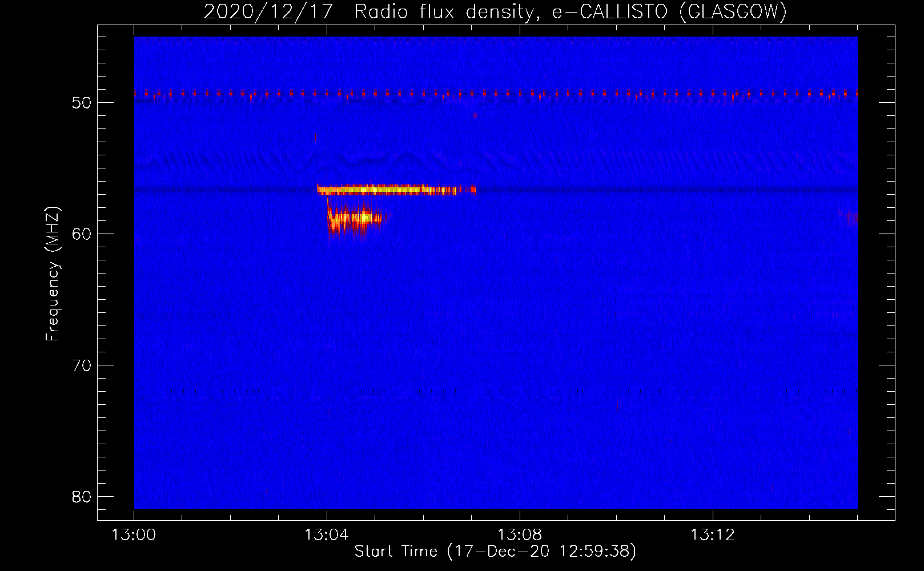The image size is (924, 571).
Task: Click the 2020/12/17 date in the title
Action: coord(268,12)
